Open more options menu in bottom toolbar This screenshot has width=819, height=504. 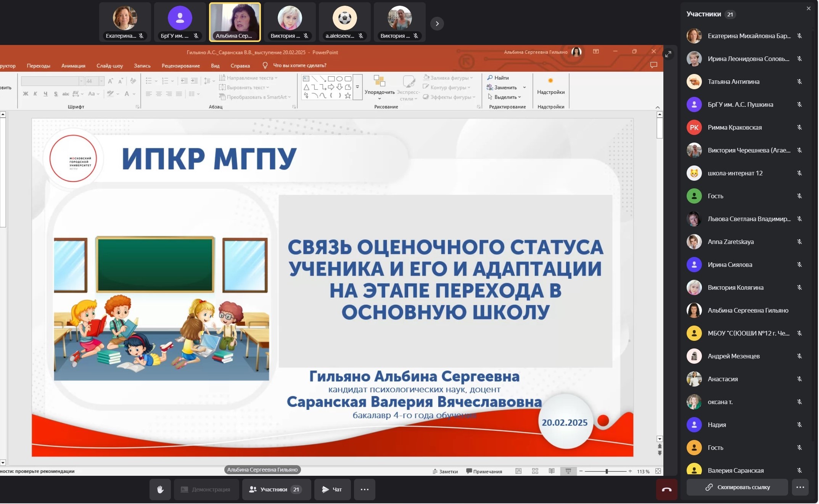pos(364,490)
